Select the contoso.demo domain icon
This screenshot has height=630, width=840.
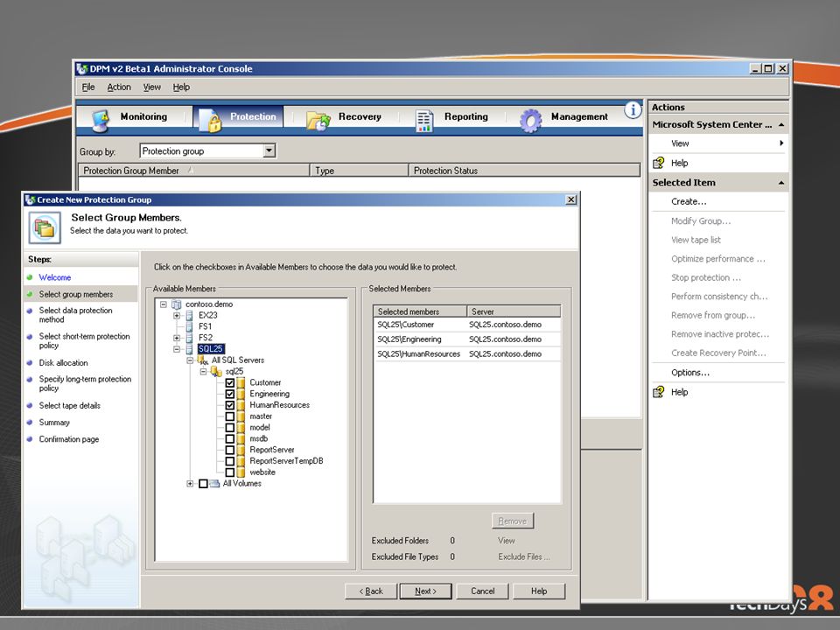click(x=176, y=304)
